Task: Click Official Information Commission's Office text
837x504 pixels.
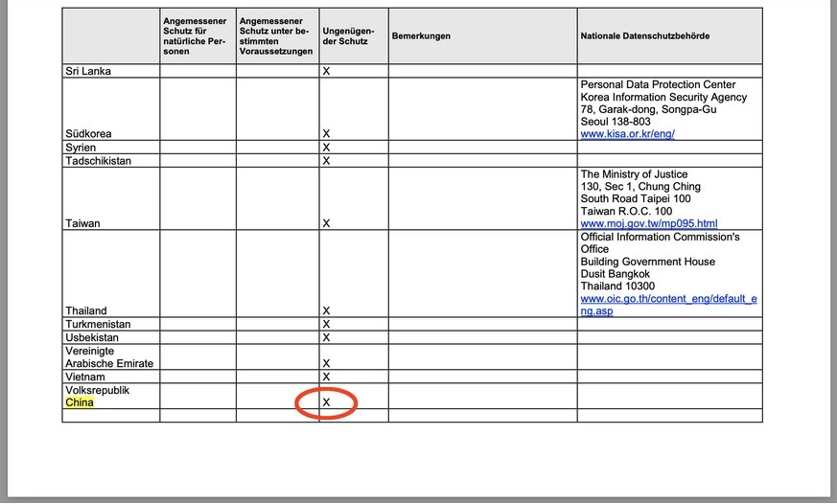Action: (660, 242)
